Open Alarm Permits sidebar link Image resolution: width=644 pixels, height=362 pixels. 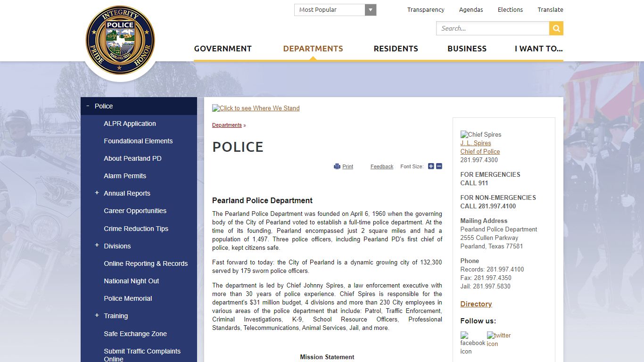125,176
